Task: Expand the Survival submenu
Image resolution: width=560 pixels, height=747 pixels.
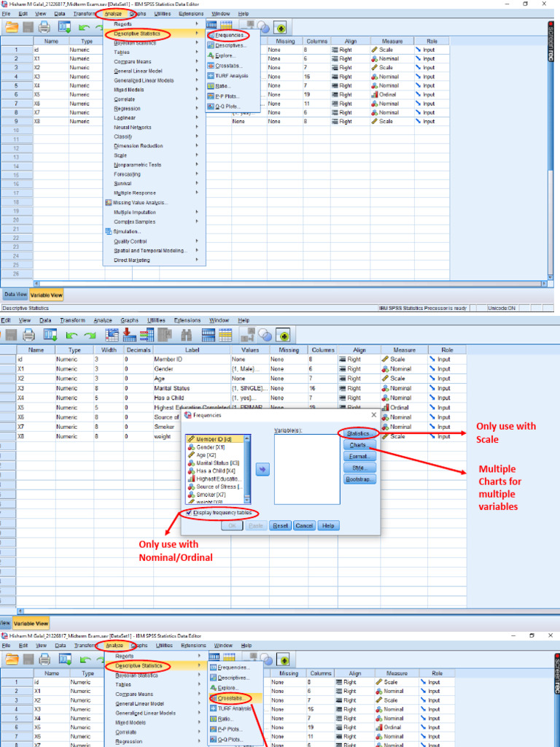Action: (x=155, y=183)
